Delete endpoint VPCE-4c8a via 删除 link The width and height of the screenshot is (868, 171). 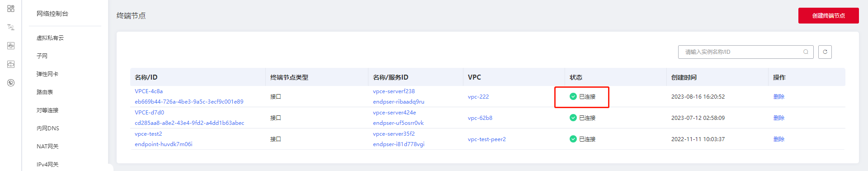(x=778, y=96)
